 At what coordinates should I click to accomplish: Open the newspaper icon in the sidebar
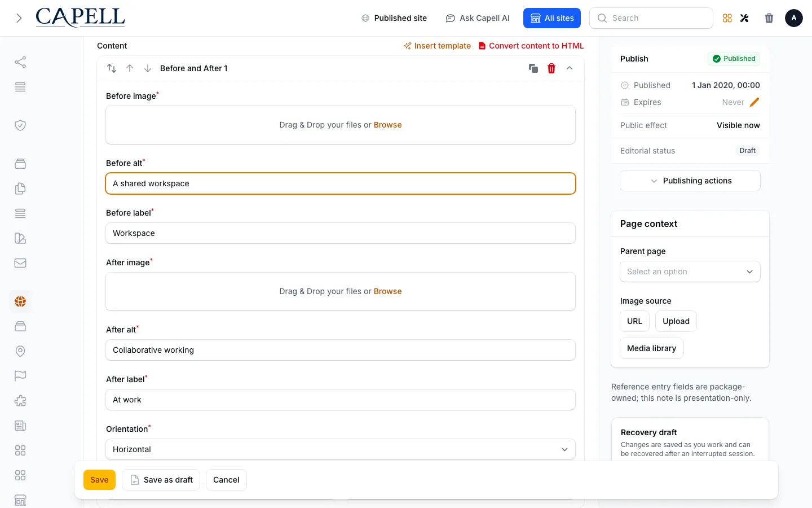pyautogui.click(x=20, y=426)
